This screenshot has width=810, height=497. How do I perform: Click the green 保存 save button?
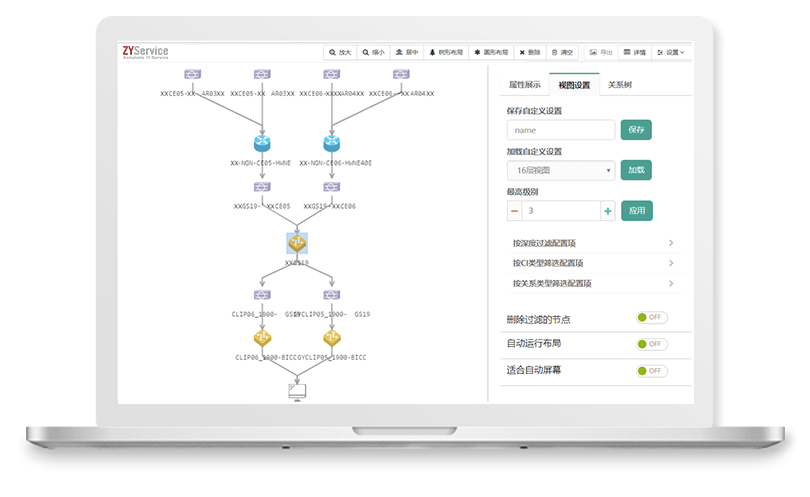[x=636, y=130]
